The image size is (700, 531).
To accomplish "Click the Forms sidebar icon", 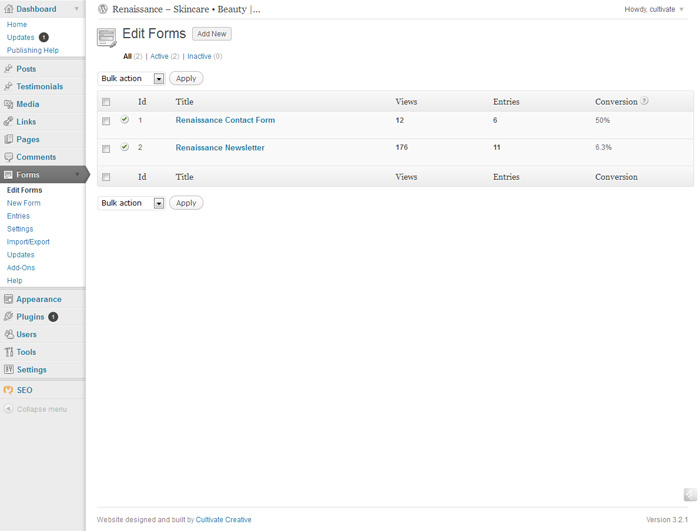I will coord(8,175).
